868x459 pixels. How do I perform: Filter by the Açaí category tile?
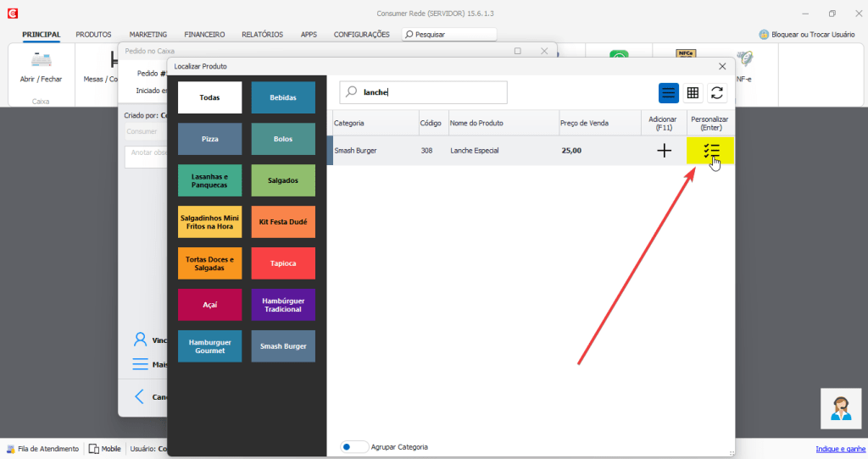click(x=209, y=304)
